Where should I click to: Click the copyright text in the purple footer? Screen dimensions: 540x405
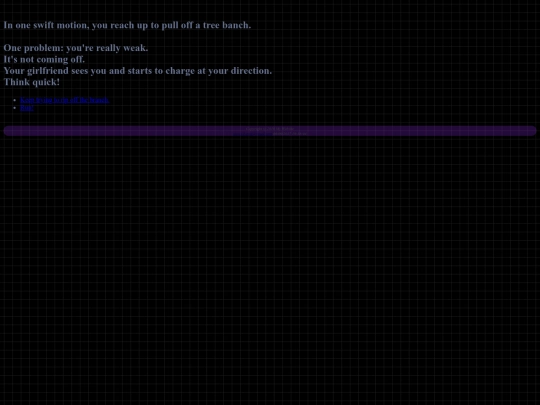[x=270, y=129]
